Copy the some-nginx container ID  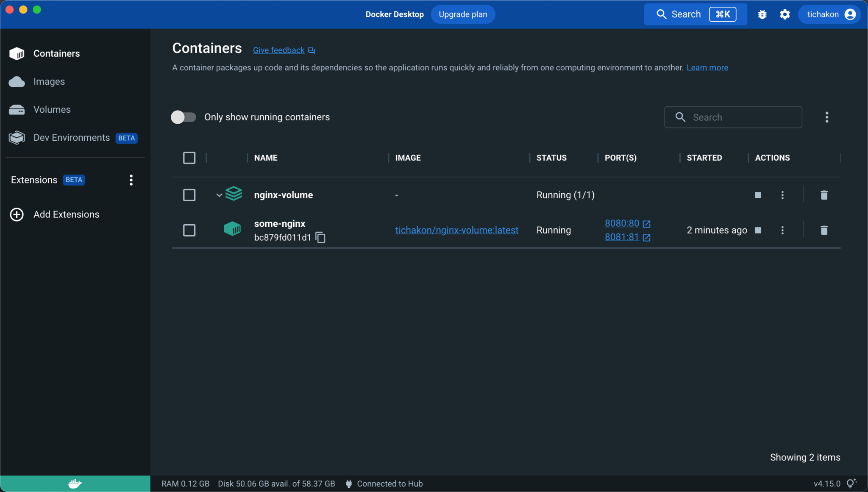click(320, 237)
